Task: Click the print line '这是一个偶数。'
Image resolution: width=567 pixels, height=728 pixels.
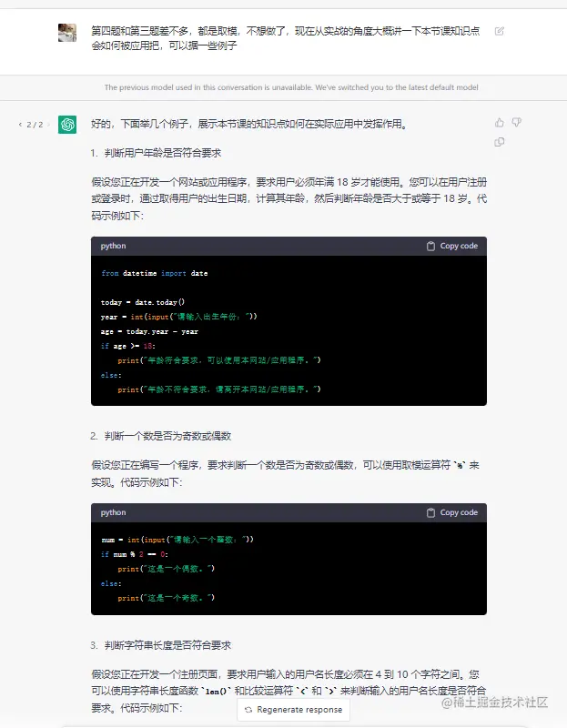Action: [x=166, y=569]
